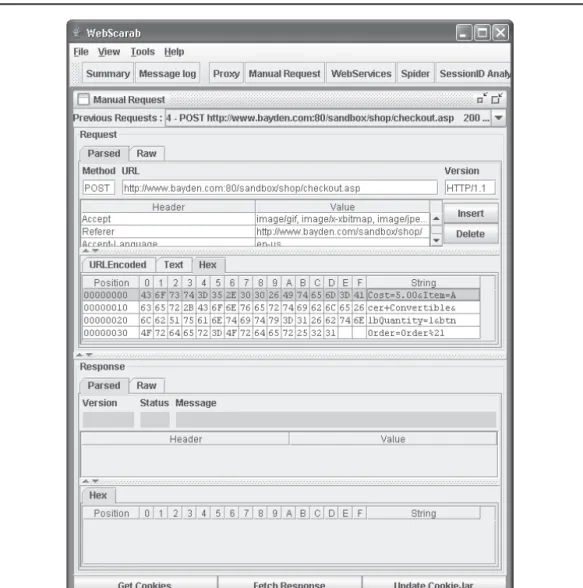Click the request headers Value column title
583x588 pixels.
pyautogui.click(x=342, y=207)
